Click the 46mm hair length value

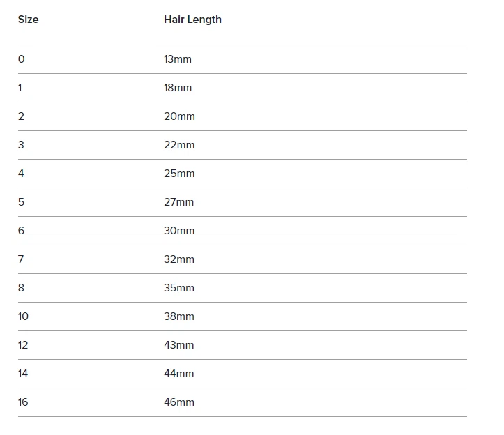click(x=179, y=402)
